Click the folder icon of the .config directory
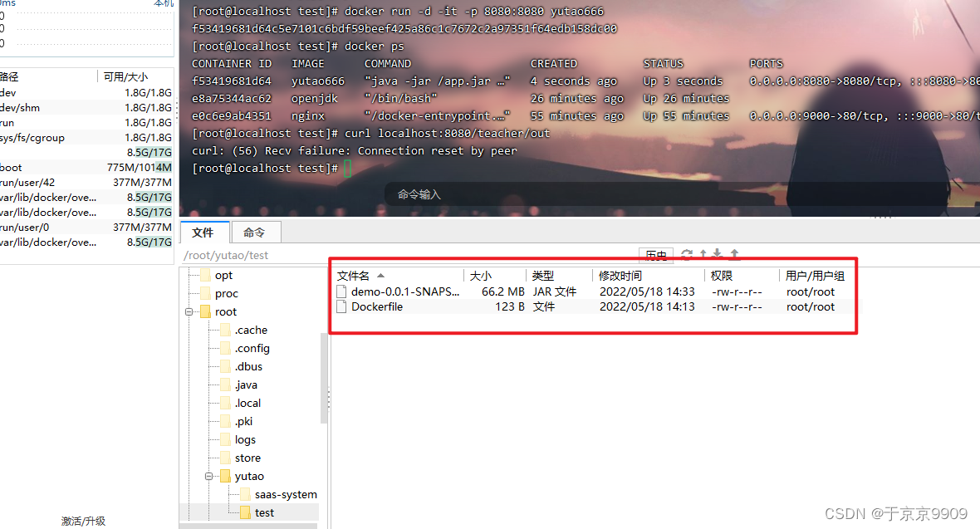980x529 pixels. 226,348
